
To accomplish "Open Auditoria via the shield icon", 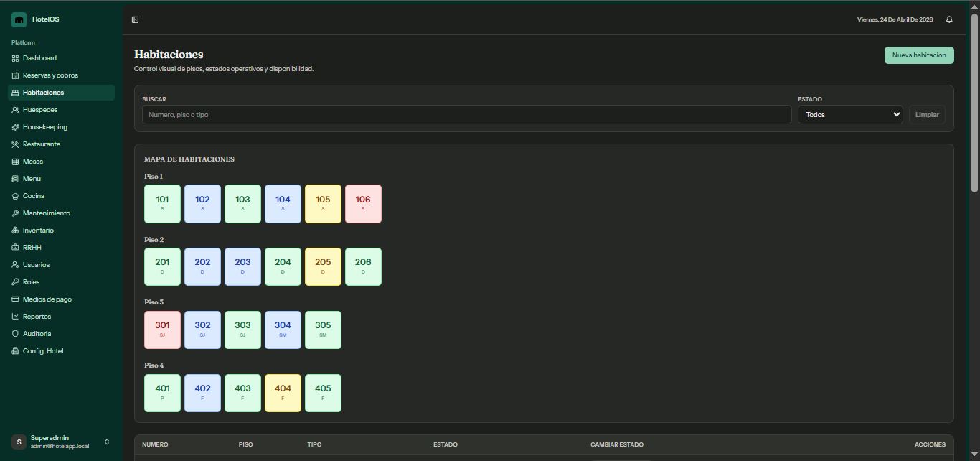I will tap(15, 334).
